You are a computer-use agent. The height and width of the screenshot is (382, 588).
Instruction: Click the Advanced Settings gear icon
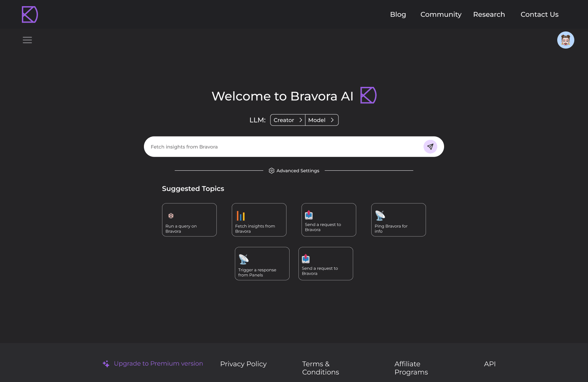point(271,171)
